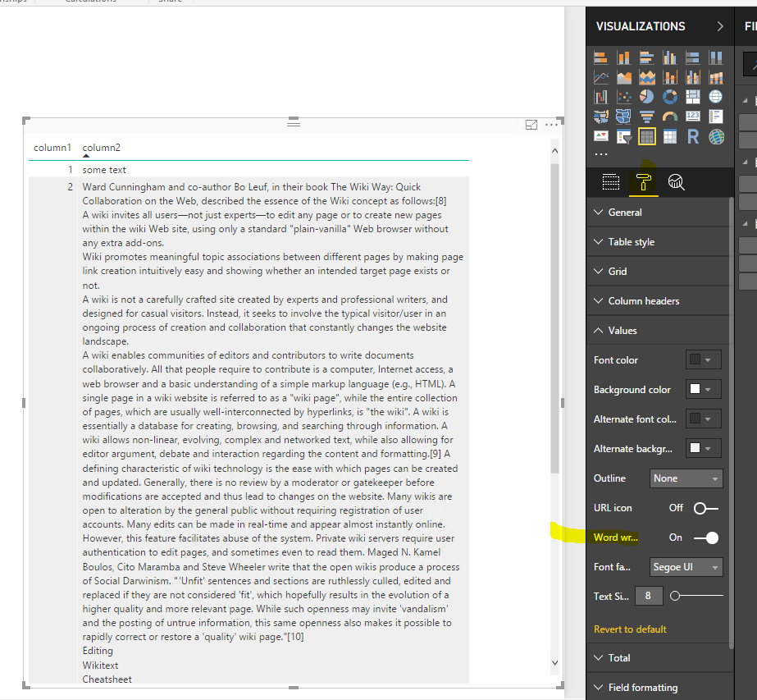Image resolution: width=757 pixels, height=700 pixels.
Task: Select the 'some text' cell
Action: point(104,170)
